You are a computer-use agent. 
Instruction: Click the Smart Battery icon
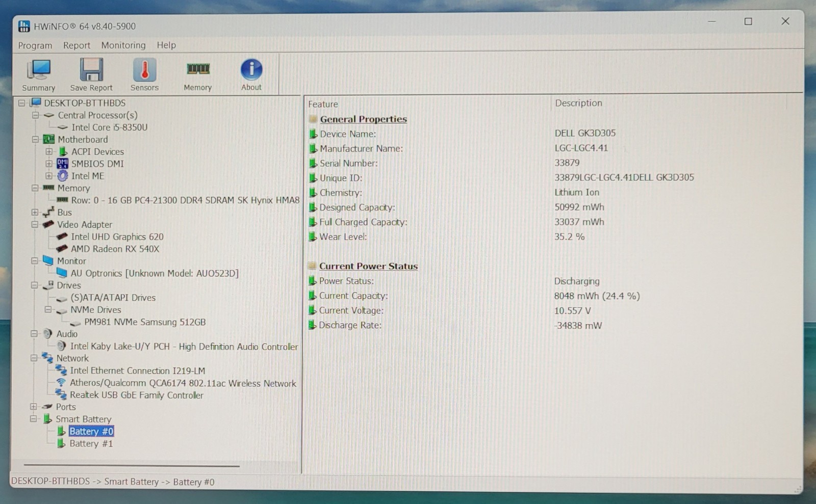point(47,419)
